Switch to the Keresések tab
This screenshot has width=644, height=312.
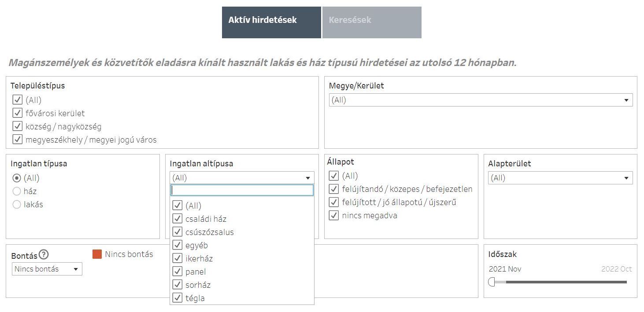coord(372,22)
